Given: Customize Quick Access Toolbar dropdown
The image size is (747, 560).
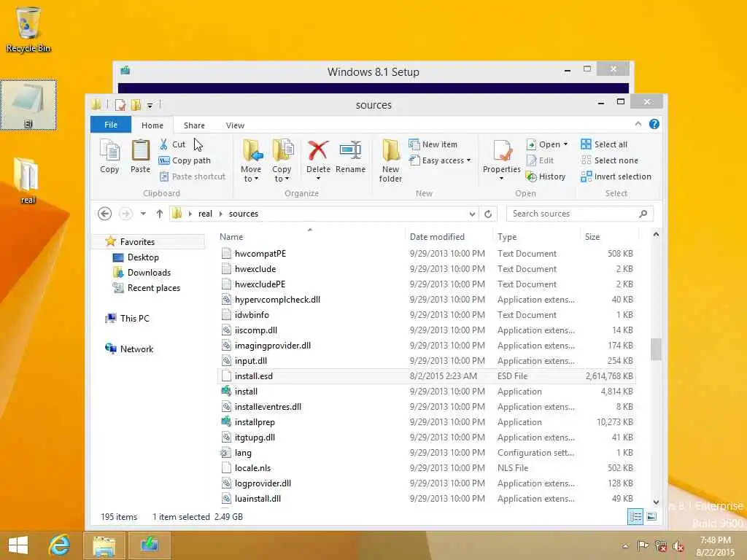Looking at the screenshot, I should point(150,105).
